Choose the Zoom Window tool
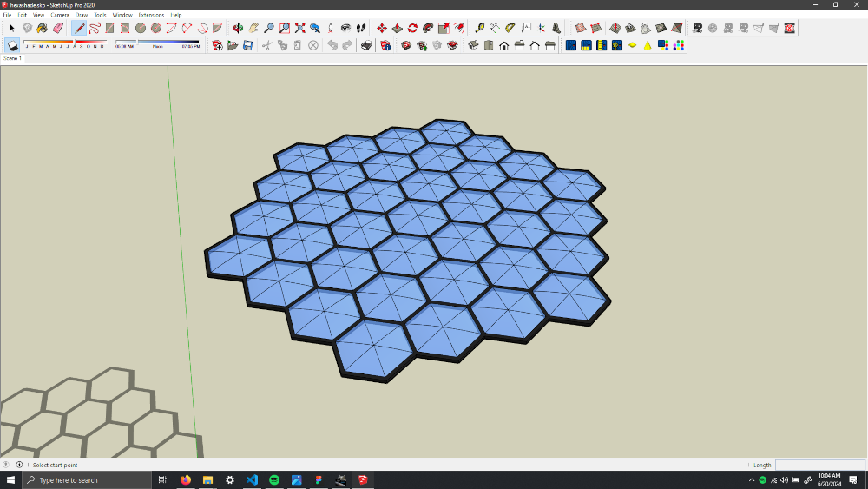This screenshot has width=868, height=489. tap(285, 28)
